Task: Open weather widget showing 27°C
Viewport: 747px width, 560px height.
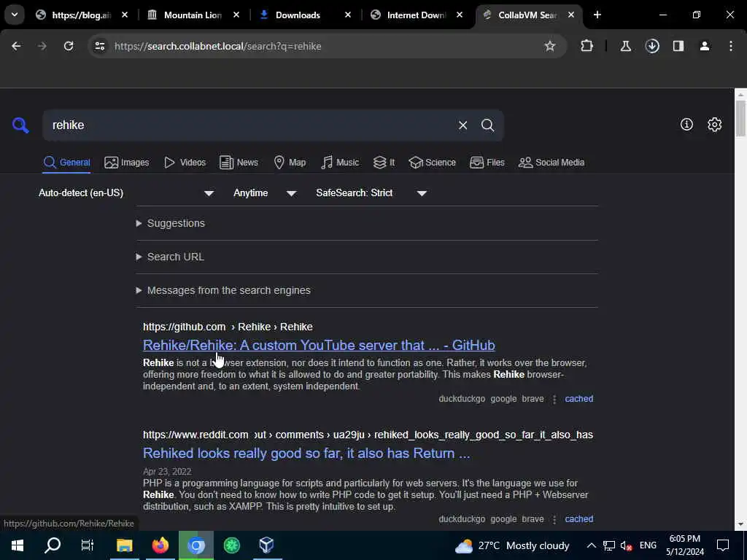Action: (512, 545)
